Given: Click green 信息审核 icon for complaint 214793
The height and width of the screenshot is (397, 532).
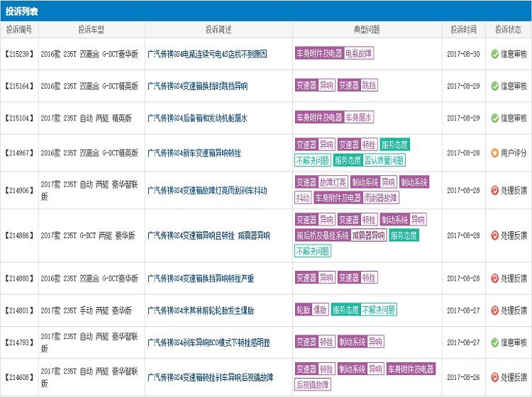Looking at the screenshot, I should (x=494, y=342).
